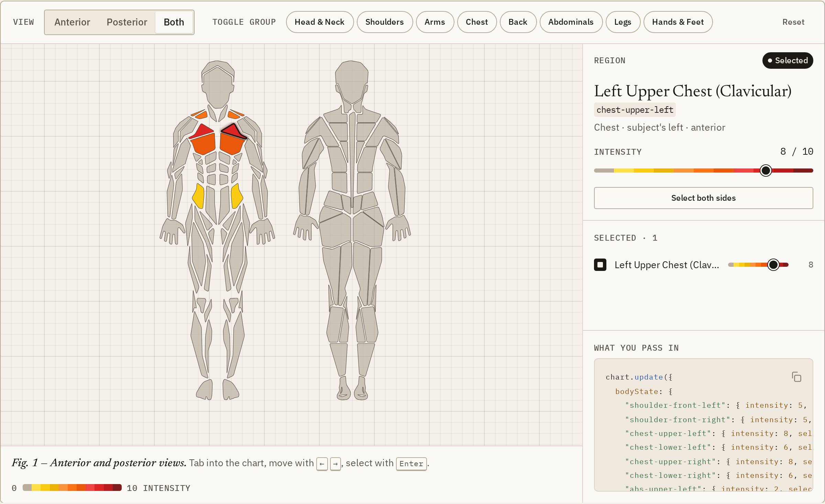Image resolution: width=825 pixels, height=504 pixels.
Task: Switch view to Anterior
Action: pyautogui.click(x=72, y=22)
